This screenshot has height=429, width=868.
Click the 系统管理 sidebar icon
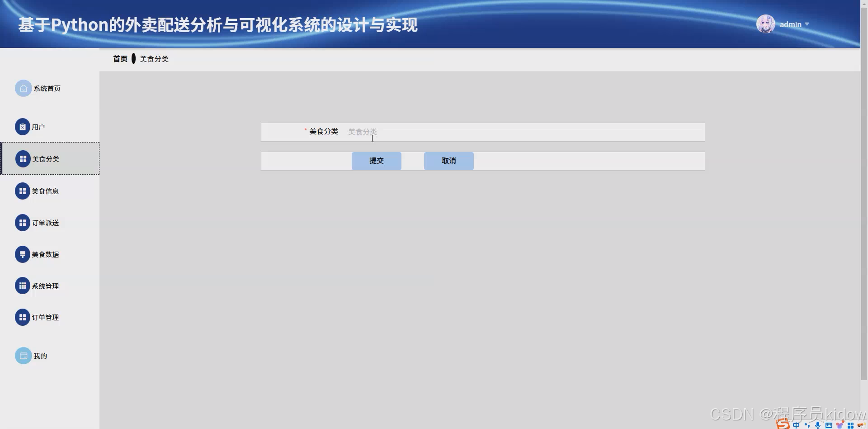23,286
